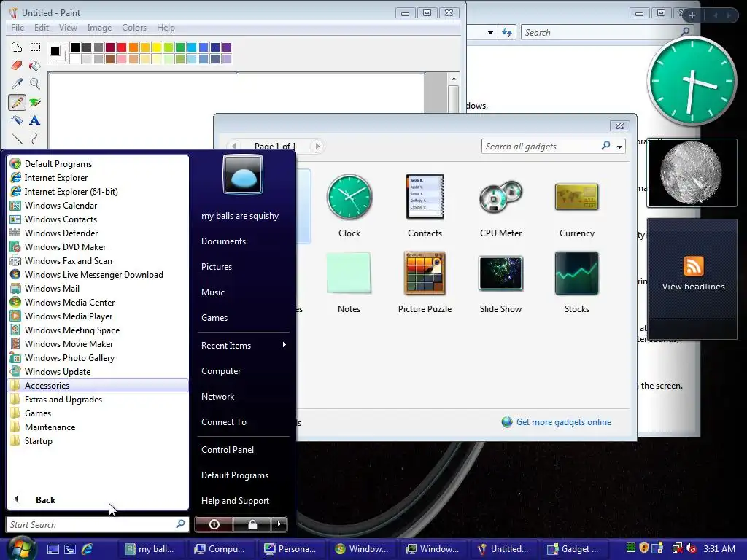Viewport: 747px width, 560px height.
Task: Select the Text tool in Paint
Action: (35, 120)
